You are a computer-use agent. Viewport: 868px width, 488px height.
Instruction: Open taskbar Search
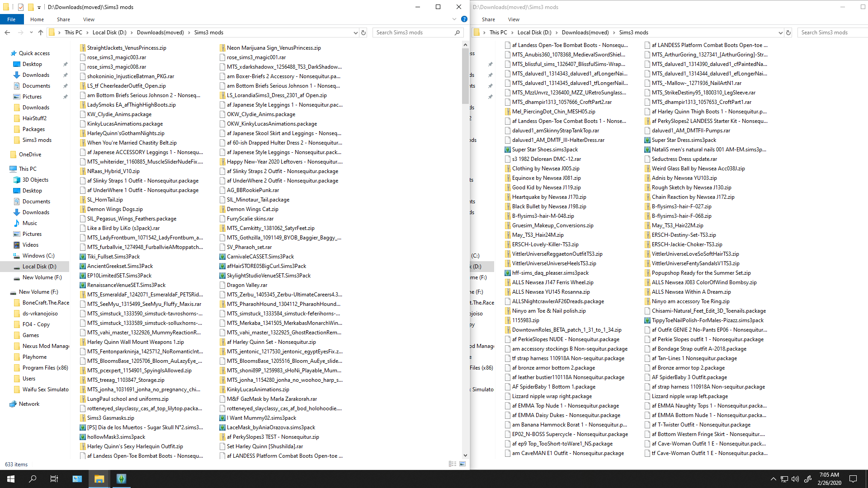pyautogui.click(x=33, y=479)
